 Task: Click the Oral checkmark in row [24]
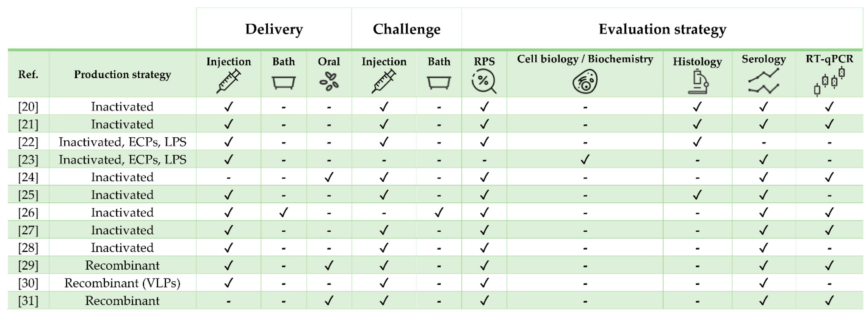point(329,177)
